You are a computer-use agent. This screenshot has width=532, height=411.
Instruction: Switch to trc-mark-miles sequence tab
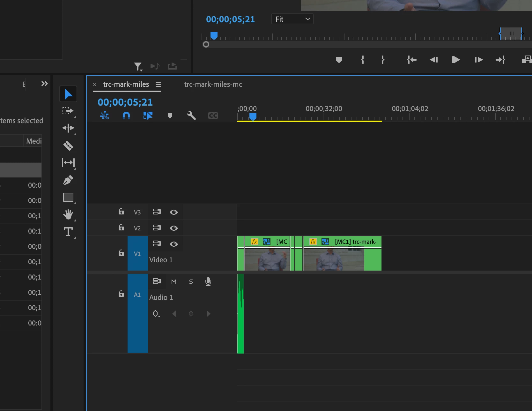click(126, 84)
